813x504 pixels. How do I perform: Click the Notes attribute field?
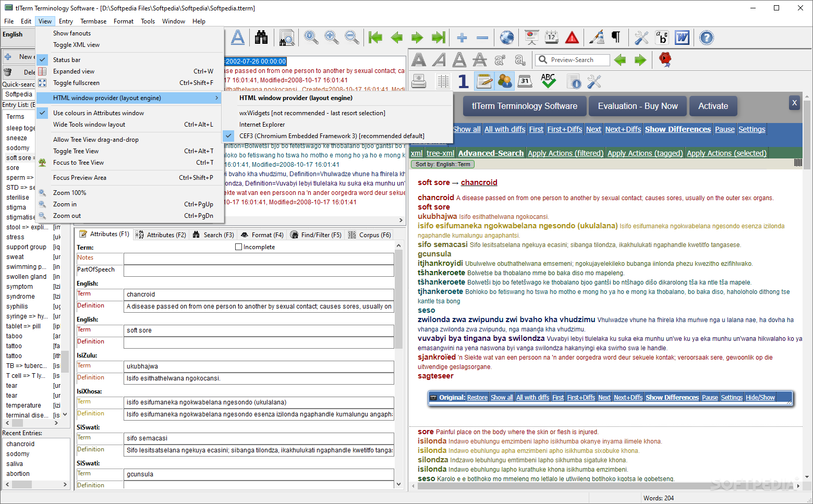pos(259,259)
